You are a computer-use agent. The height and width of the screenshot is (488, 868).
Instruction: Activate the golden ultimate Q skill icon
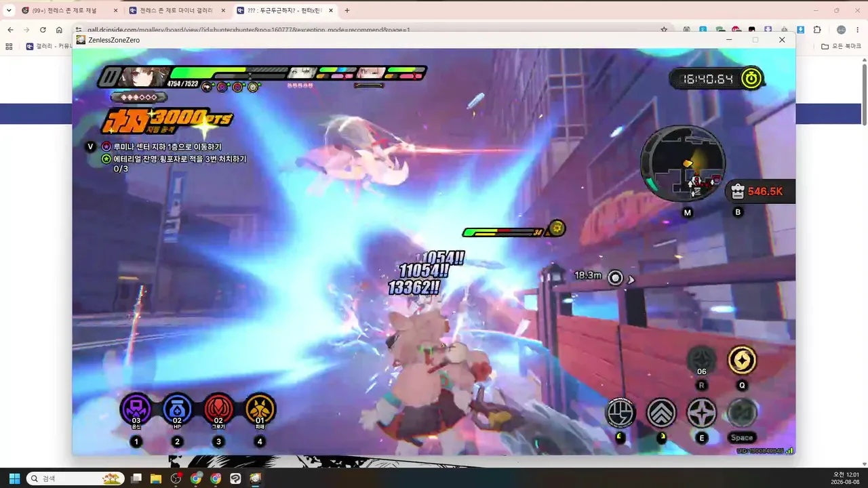[742, 361]
